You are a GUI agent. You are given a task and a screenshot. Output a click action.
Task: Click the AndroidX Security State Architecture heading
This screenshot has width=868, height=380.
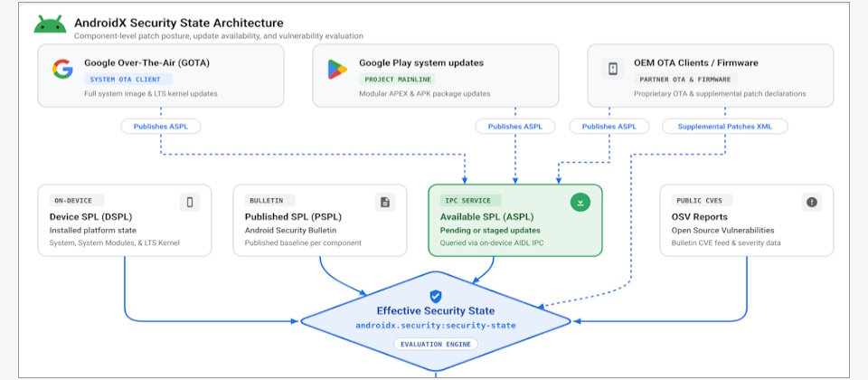tap(179, 23)
